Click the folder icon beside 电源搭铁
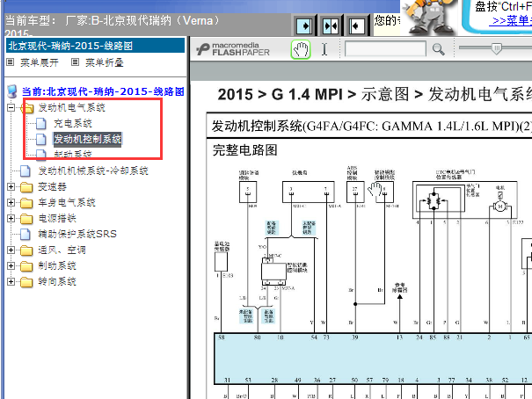The image size is (532, 399). click(26, 218)
